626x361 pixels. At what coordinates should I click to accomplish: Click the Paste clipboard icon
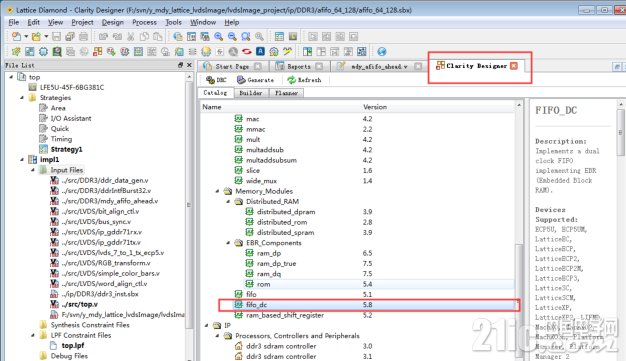click(x=158, y=37)
